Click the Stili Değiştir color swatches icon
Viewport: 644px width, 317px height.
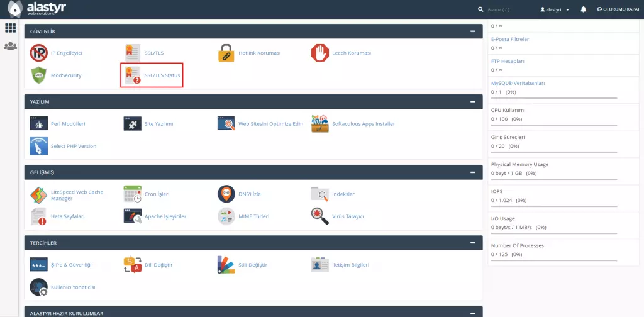tap(226, 265)
